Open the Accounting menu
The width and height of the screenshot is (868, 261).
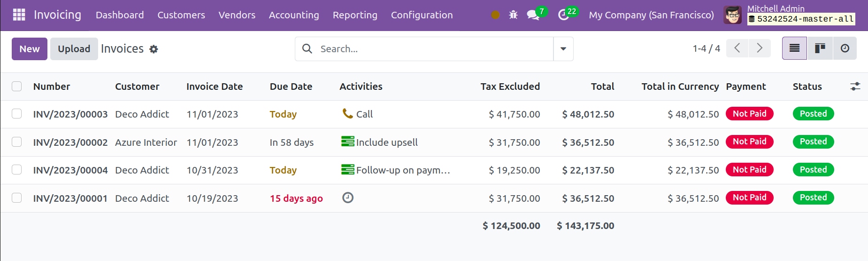coord(294,15)
